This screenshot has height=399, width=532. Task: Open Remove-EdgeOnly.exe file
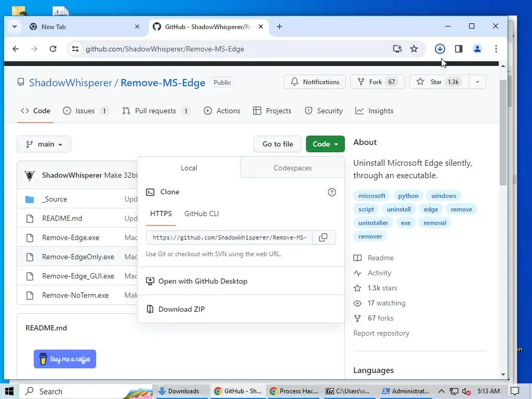pyautogui.click(x=78, y=257)
